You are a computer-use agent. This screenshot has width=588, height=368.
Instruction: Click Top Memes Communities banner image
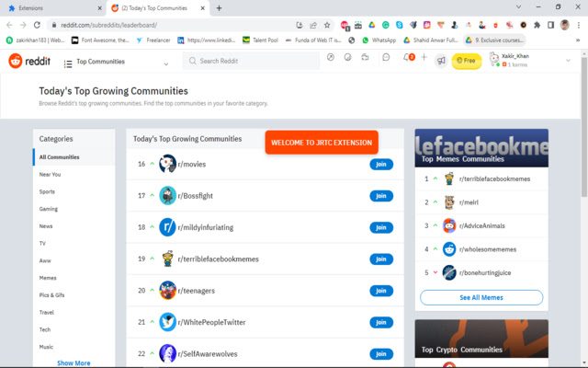pyautogui.click(x=481, y=148)
